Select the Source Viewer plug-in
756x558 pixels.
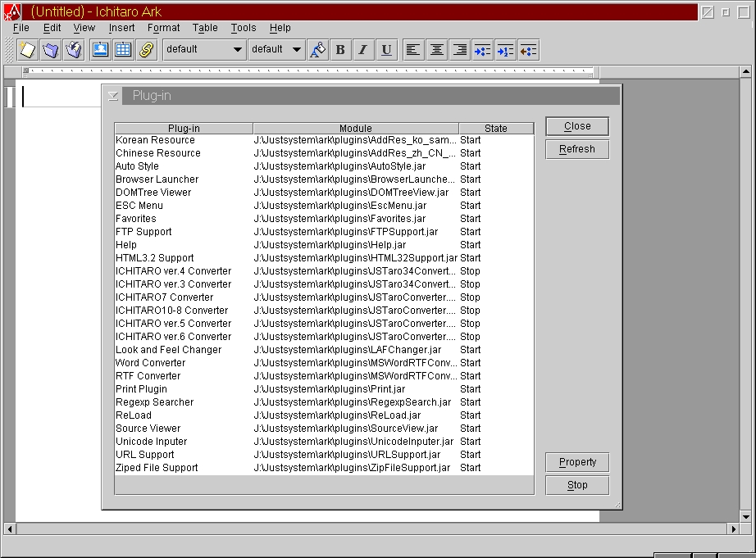[324, 429]
